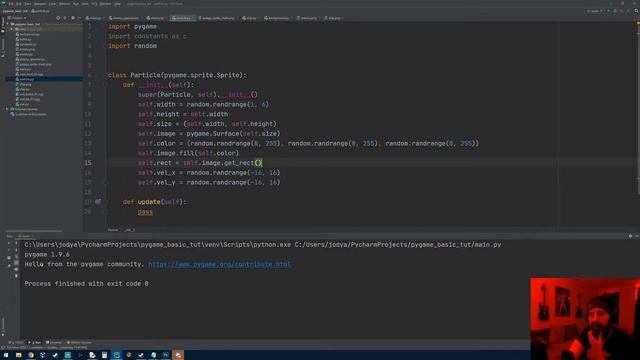Click the collapse all icon in Project panel header
The image size is (640, 360).
(x=65, y=18)
